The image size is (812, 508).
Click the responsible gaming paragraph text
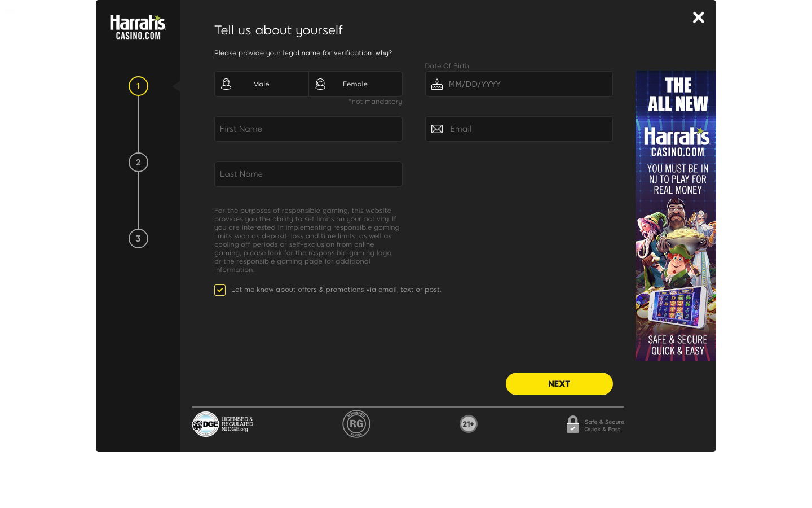click(x=307, y=240)
